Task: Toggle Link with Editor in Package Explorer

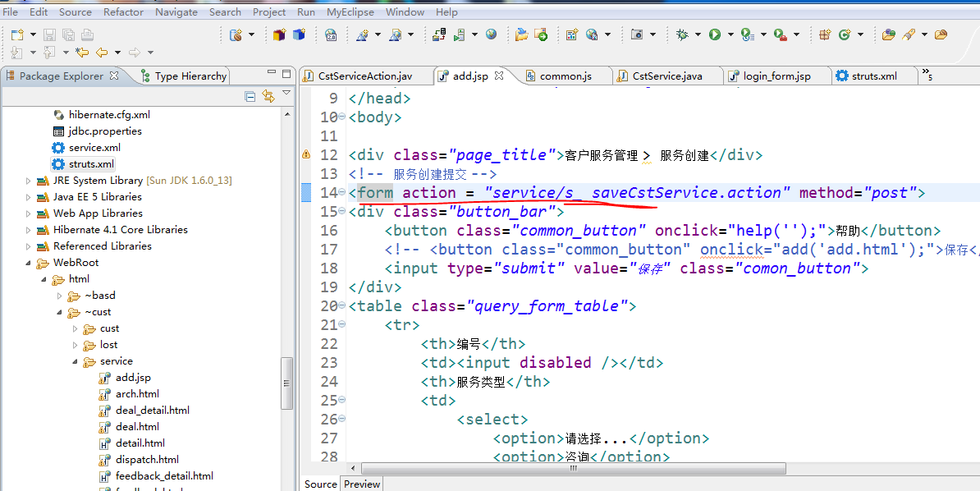Action: [x=268, y=96]
